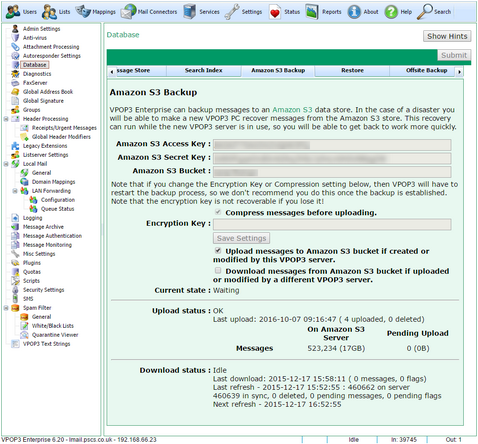
Task: Click the Mappings masks icon
Action: tap(83, 11)
